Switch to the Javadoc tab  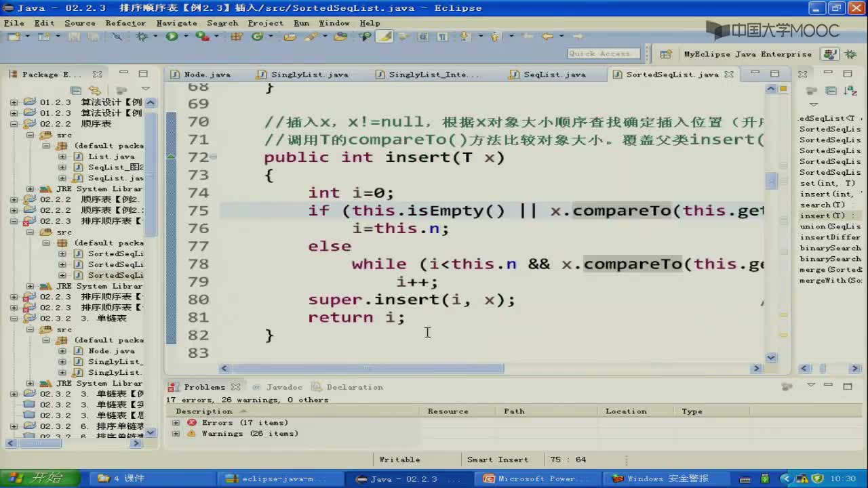(x=278, y=387)
